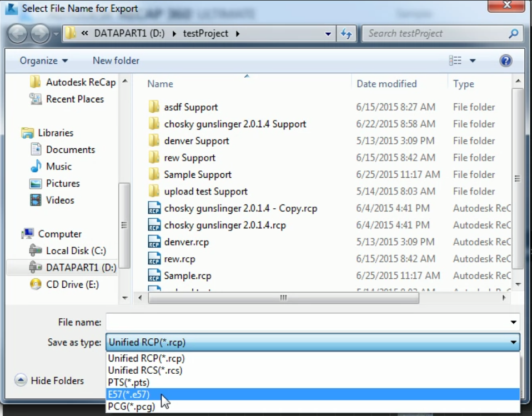This screenshot has height=416, width=532.
Task: Click the Help question mark icon
Action: click(x=506, y=60)
